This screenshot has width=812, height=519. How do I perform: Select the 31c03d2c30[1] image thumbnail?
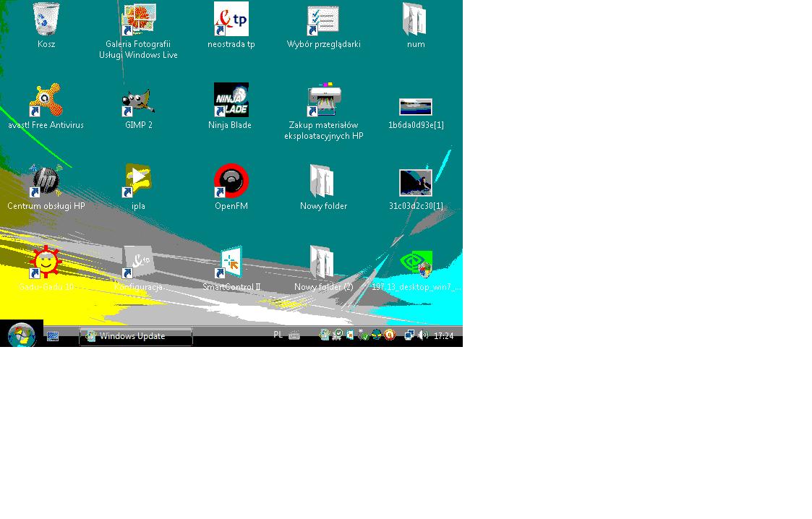click(416, 183)
